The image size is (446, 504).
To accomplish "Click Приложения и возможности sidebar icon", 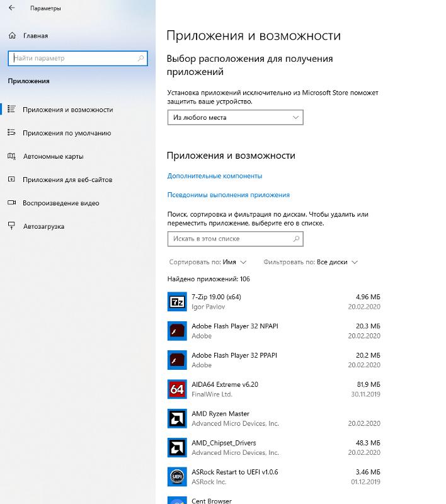I will pyautogui.click(x=11, y=109).
